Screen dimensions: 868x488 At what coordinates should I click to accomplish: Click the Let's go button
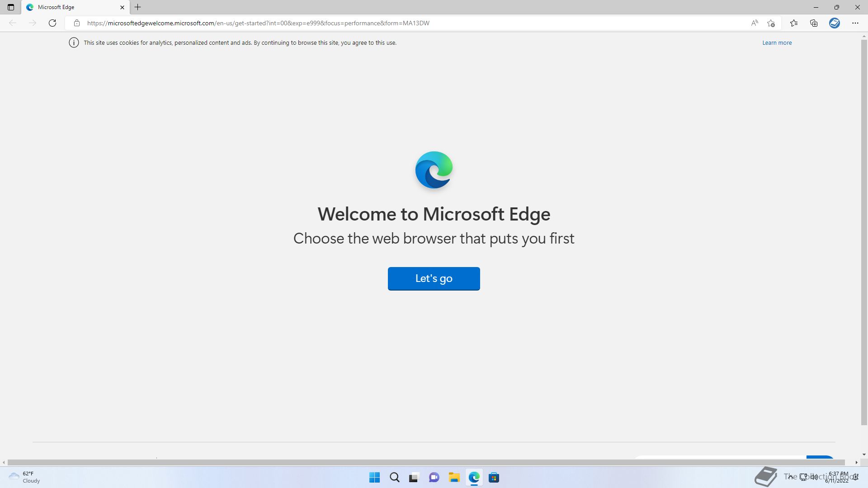click(x=434, y=278)
